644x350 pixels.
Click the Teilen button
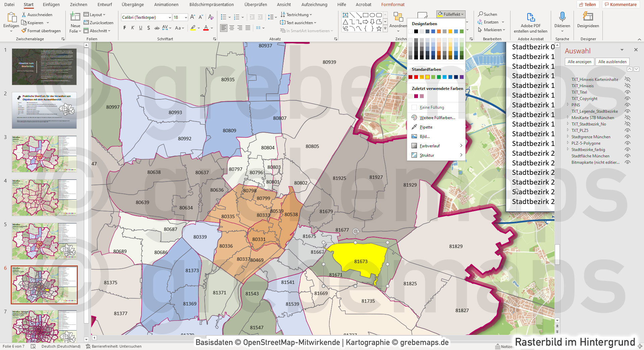[x=589, y=4]
